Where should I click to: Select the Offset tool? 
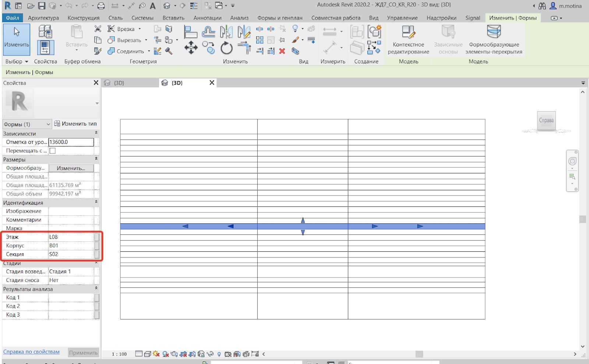[209, 32]
